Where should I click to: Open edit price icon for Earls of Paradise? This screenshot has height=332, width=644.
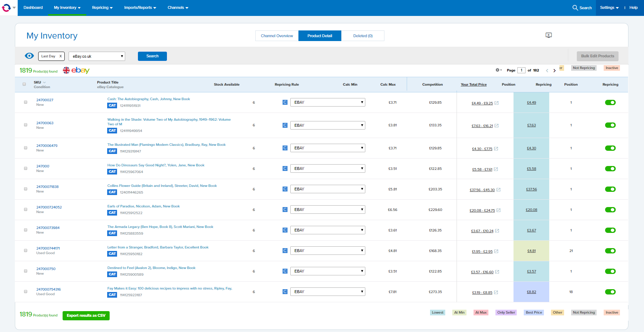click(x=498, y=210)
